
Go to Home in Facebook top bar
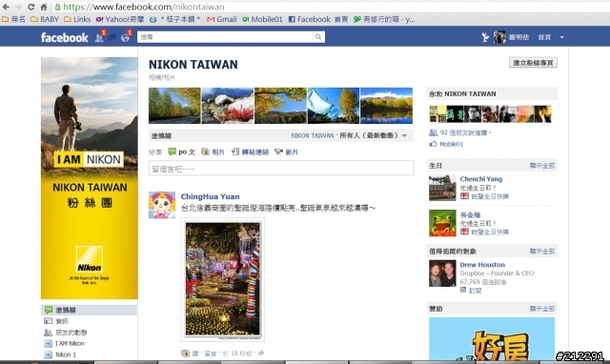(544, 37)
